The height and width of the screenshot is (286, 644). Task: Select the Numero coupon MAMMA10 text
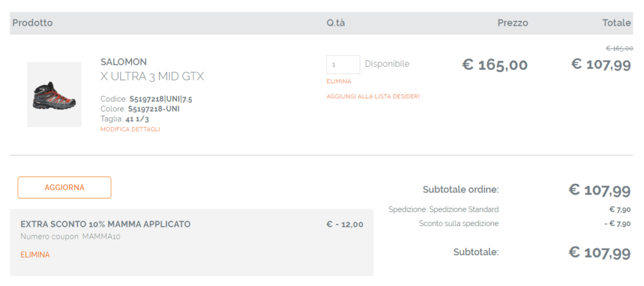[70, 237]
